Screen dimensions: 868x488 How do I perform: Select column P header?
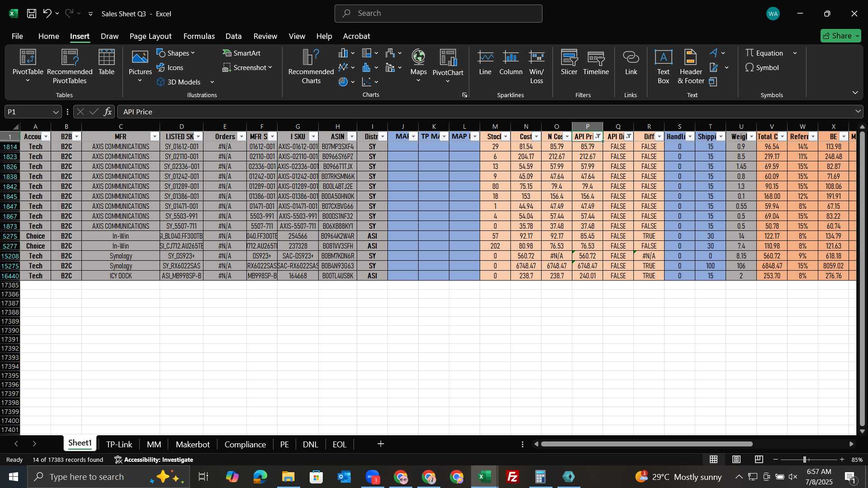tap(587, 127)
